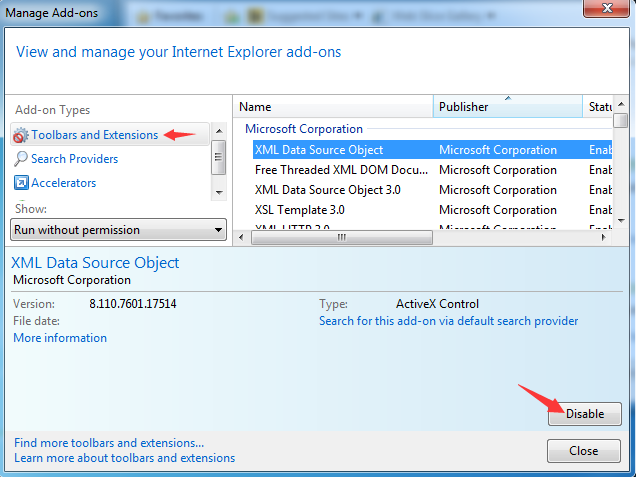Select Toolbars and Extensions gear icon

[20, 135]
